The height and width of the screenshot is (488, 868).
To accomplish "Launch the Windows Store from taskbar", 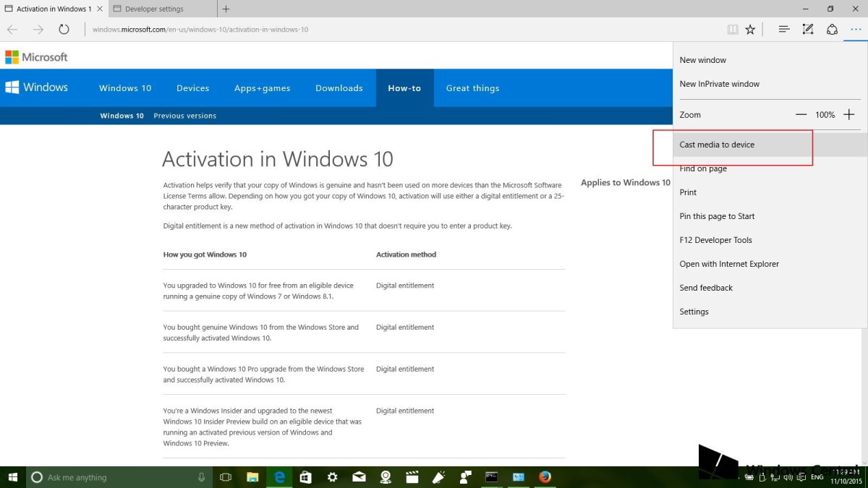I will (x=305, y=477).
